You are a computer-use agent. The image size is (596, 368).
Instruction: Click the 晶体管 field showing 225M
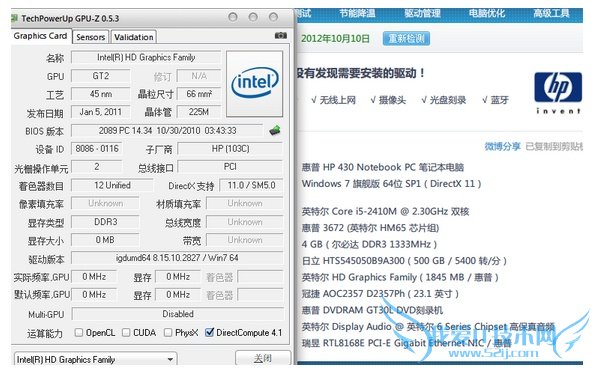pos(199,112)
